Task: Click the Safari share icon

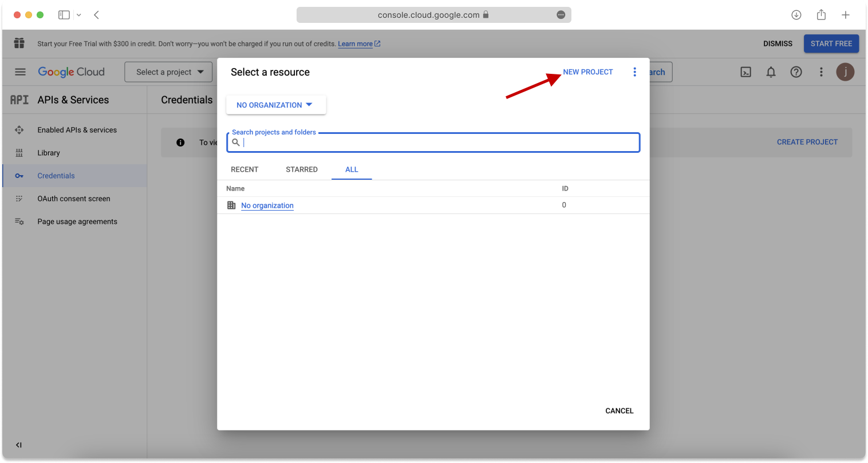Action: tap(821, 15)
